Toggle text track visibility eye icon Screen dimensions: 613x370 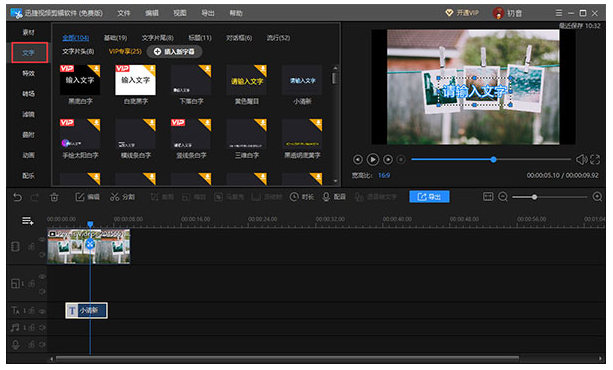pos(42,311)
